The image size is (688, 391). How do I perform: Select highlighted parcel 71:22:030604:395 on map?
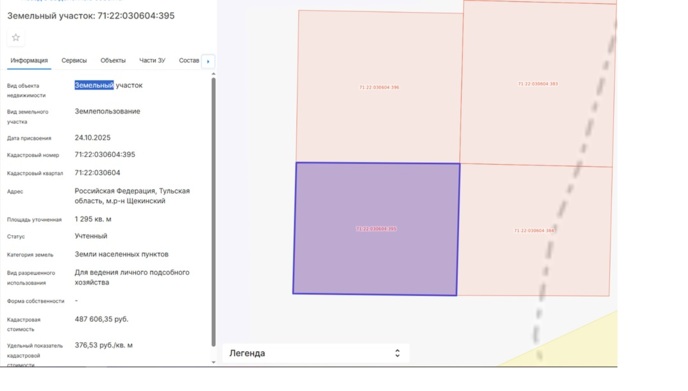coord(376,229)
